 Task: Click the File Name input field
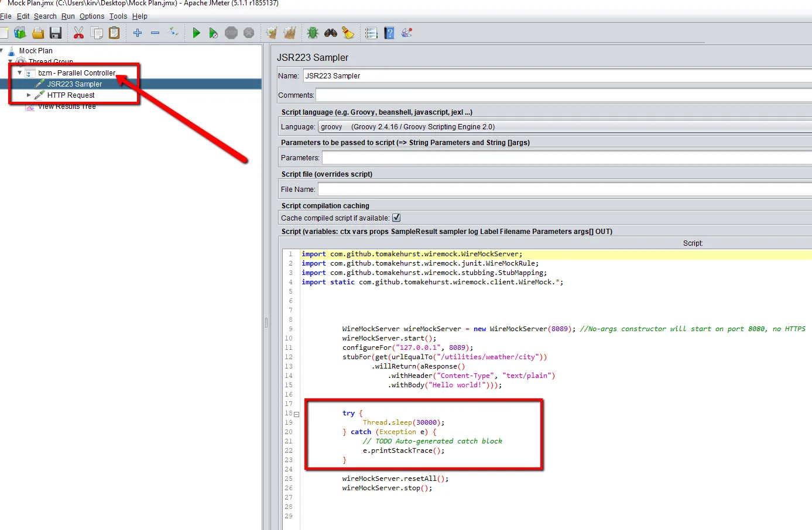[x=565, y=190]
